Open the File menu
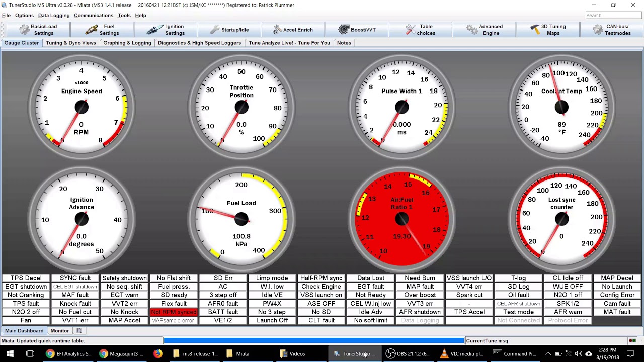This screenshot has width=644, height=362. [x=6, y=16]
